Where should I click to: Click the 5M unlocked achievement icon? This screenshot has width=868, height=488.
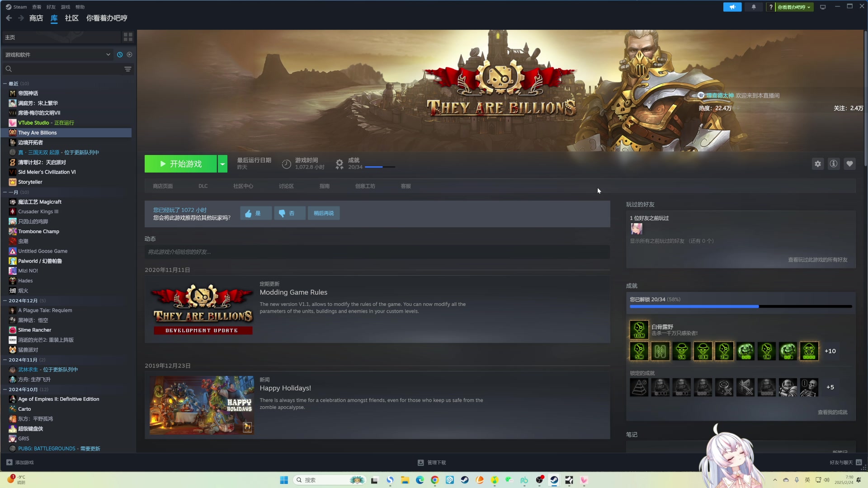(x=639, y=351)
